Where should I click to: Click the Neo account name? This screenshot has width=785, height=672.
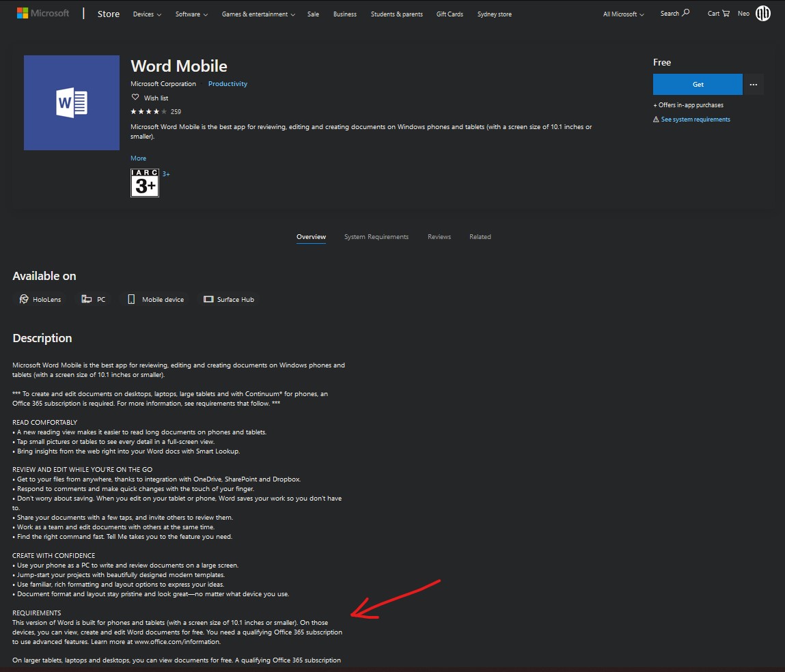click(743, 14)
